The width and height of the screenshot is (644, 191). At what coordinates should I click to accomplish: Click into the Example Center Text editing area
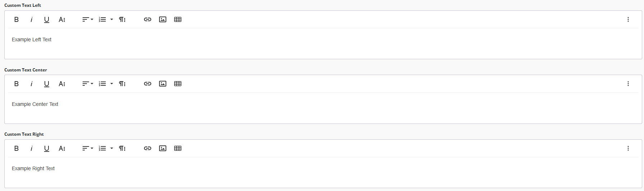click(323, 108)
